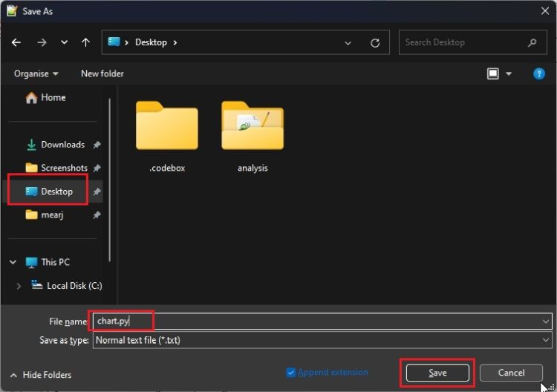Select the .codebox folder
557x392 pixels.
click(x=167, y=137)
